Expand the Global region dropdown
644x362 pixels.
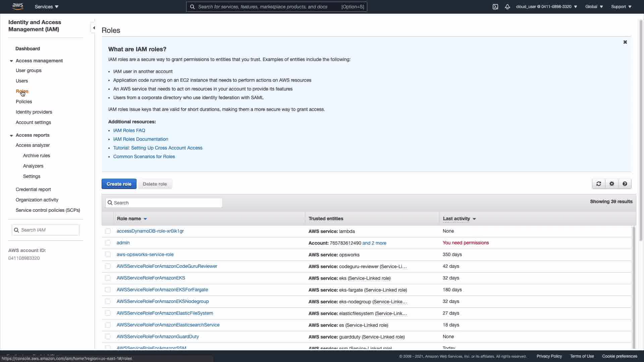pos(594,7)
